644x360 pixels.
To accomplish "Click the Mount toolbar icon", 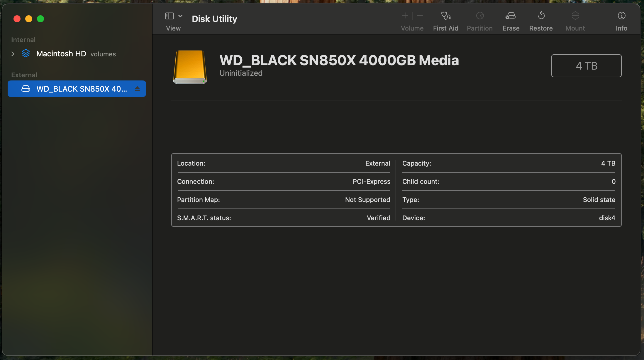I will [x=575, y=16].
